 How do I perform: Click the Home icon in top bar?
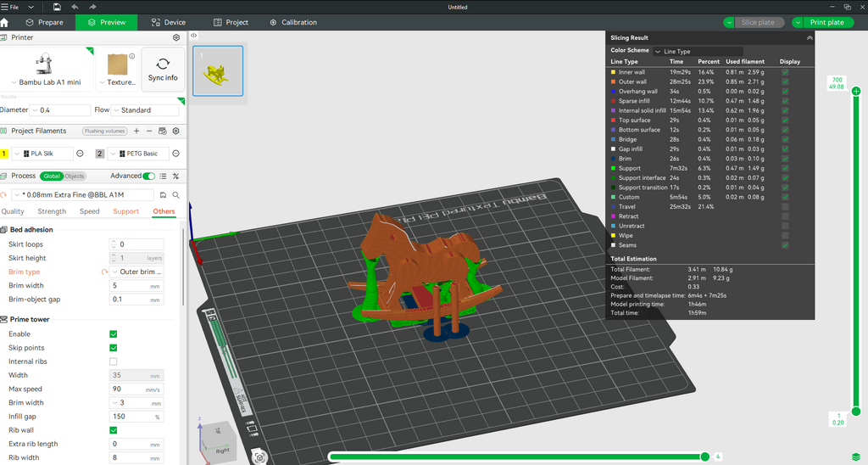click(5, 22)
